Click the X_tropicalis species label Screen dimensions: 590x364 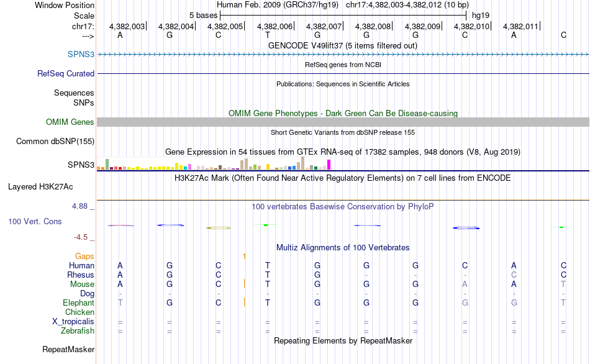[x=73, y=322]
